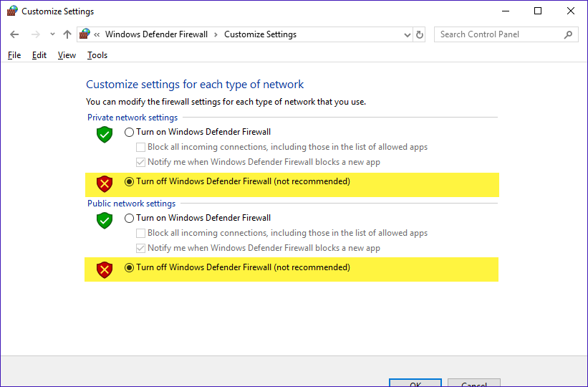Expand the address bar history dropdown

pos(408,35)
